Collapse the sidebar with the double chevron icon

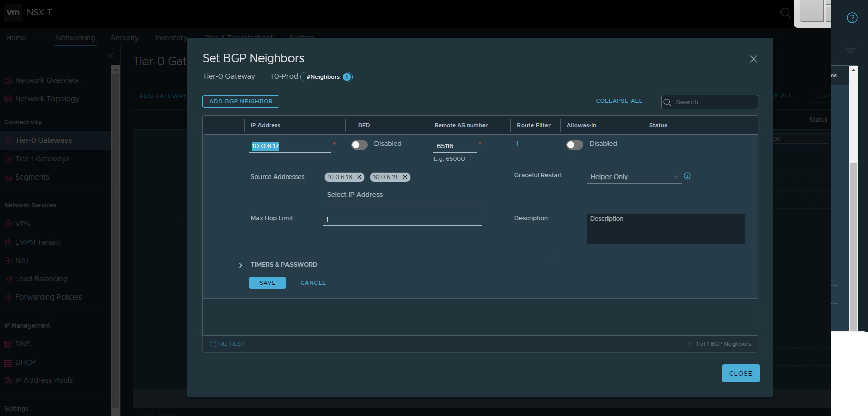click(111, 55)
